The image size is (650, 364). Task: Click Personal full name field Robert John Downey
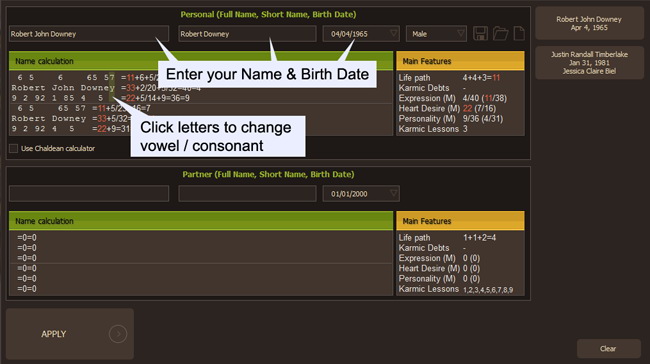89,34
